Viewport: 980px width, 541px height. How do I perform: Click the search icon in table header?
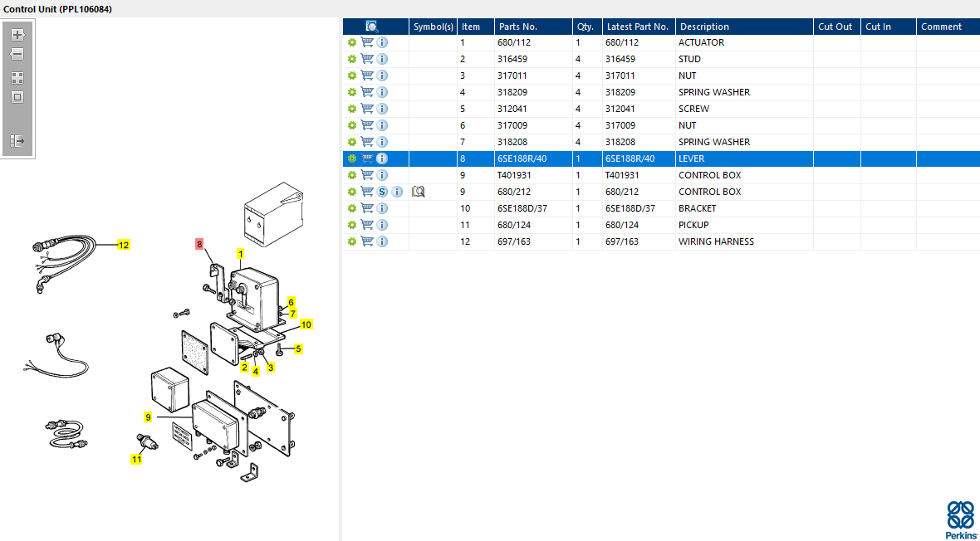point(372,27)
